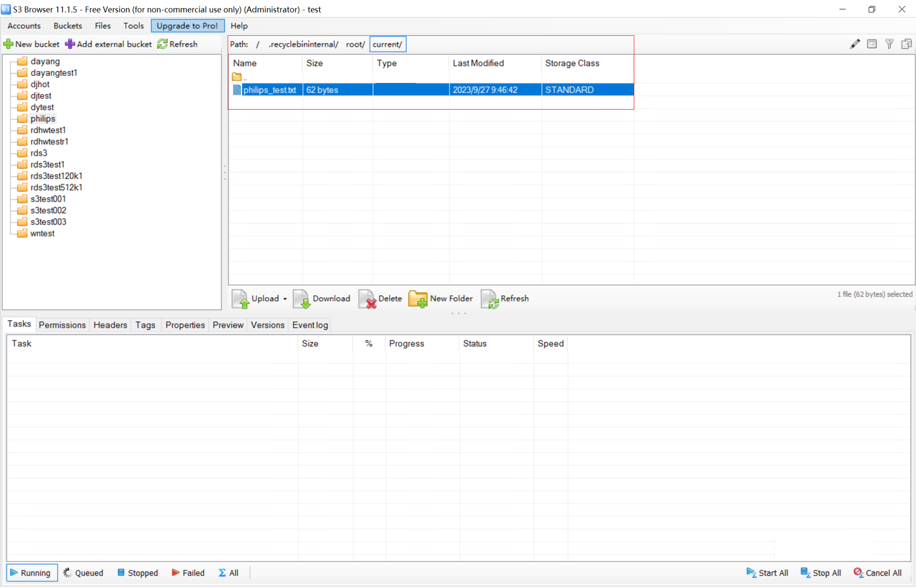Image resolution: width=916 pixels, height=588 pixels.
Task: Open the Accounts menu
Action: tap(24, 26)
